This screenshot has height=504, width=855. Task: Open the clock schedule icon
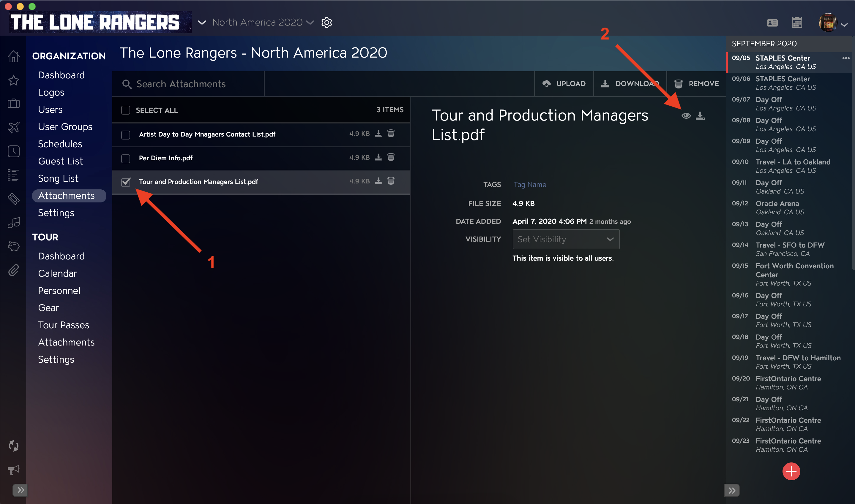[x=14, y=151]
